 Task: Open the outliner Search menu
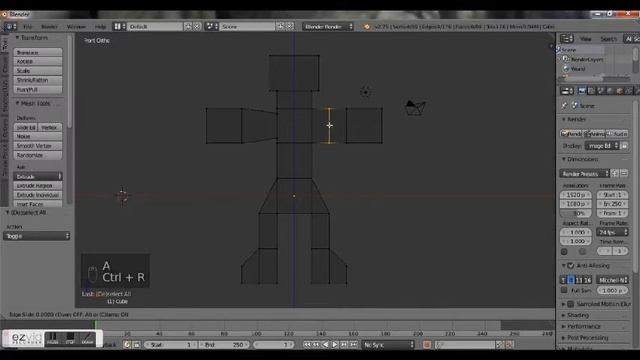coord(608,39)
